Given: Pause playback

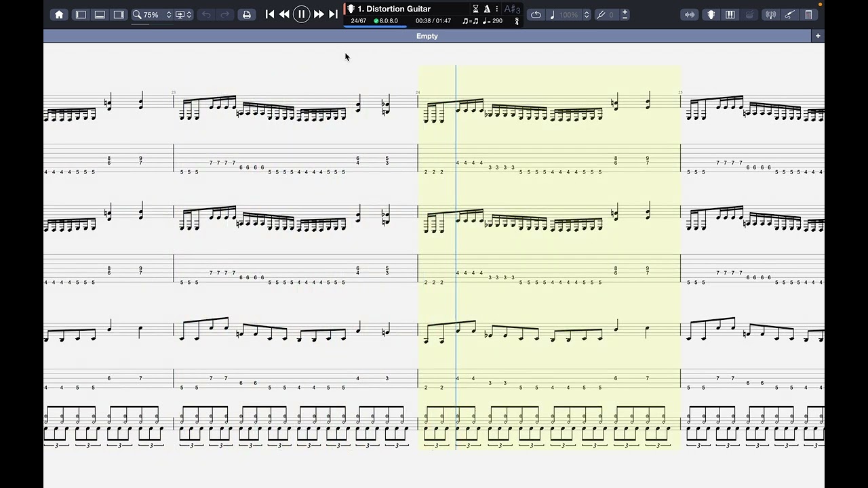Looking at the screenshot, I should tap(302, 14).
